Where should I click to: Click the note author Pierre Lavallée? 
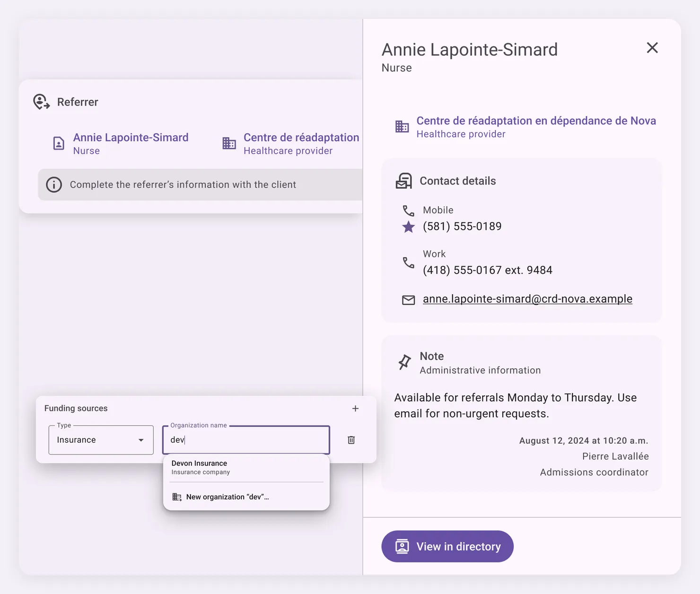(x=615, y=456)
